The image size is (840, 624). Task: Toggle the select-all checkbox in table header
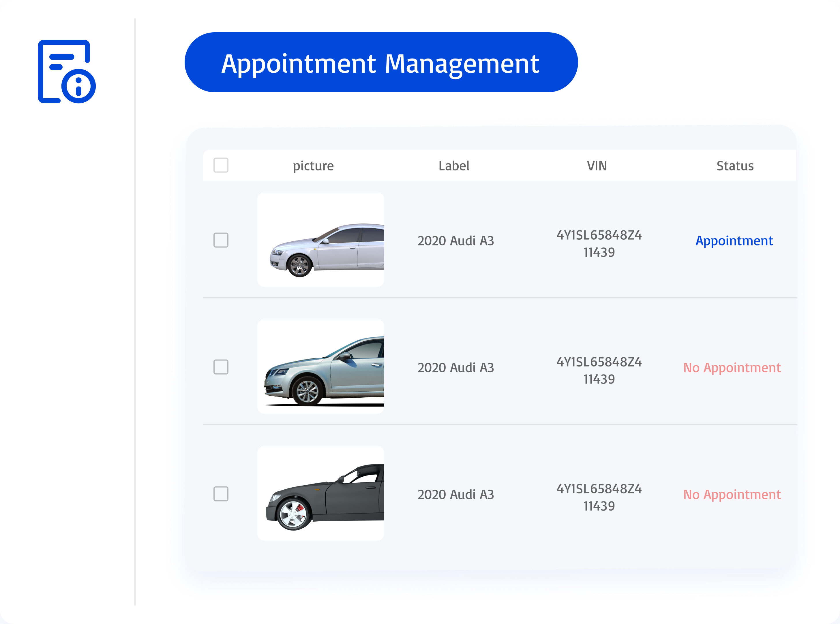pos(221,166)
